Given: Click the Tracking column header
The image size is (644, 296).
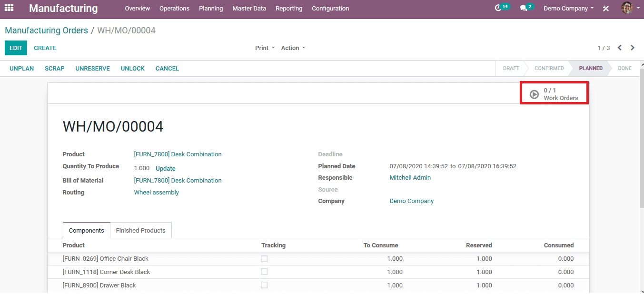Looking at the screenshot, I should click(274, 245).
